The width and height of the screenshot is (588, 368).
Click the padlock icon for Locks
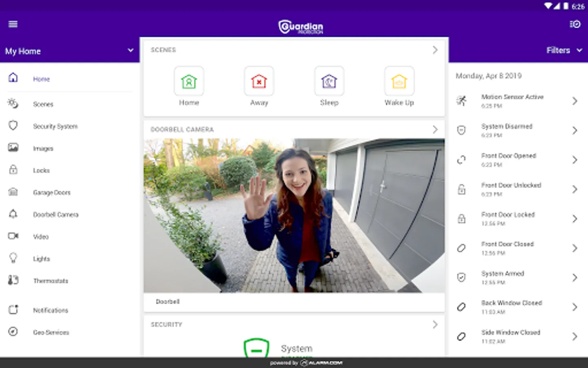tap(13, 169)
